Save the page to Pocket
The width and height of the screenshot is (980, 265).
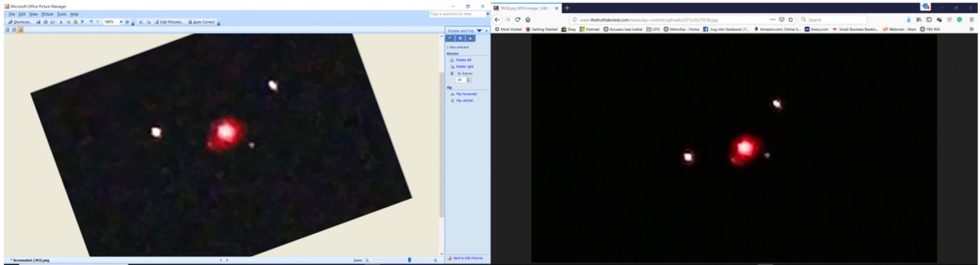click(x=782, y=20)
